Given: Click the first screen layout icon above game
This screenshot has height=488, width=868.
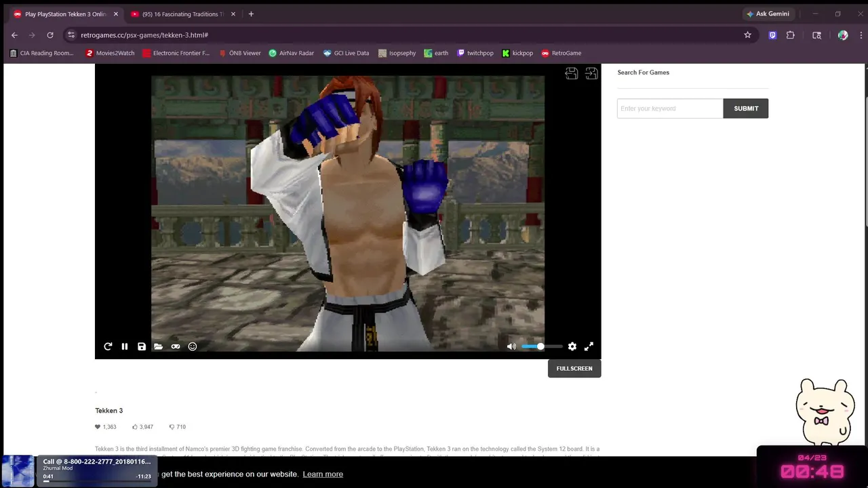Looking at the screenshot, I should tap(572, 73).
